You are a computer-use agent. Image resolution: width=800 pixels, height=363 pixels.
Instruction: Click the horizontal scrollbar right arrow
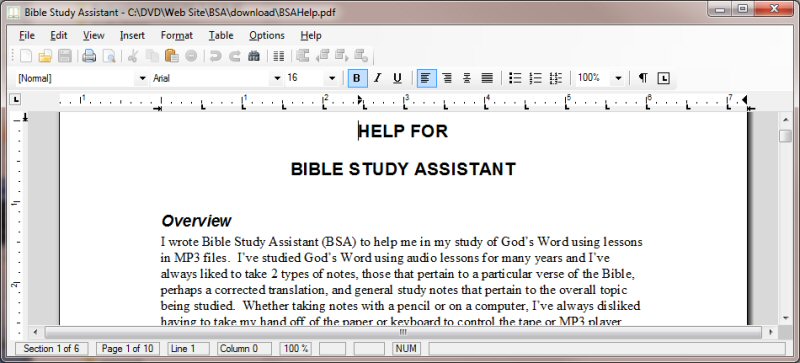tap(770, 332)
